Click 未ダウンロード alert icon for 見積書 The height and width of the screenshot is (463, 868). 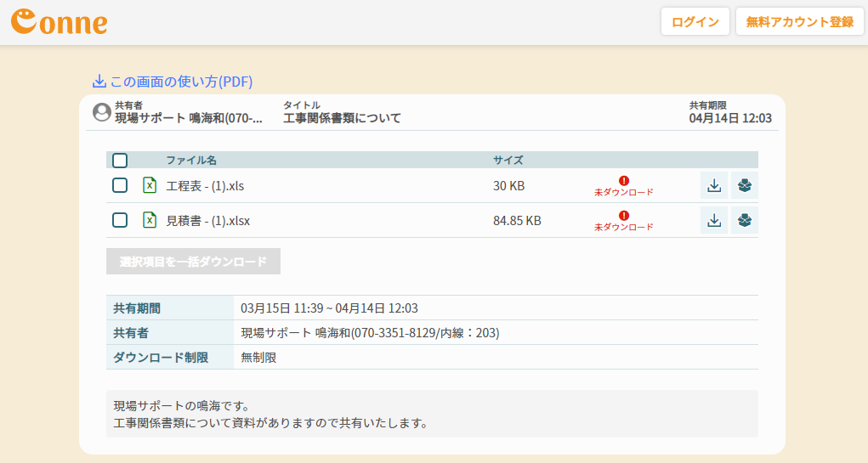624,216
